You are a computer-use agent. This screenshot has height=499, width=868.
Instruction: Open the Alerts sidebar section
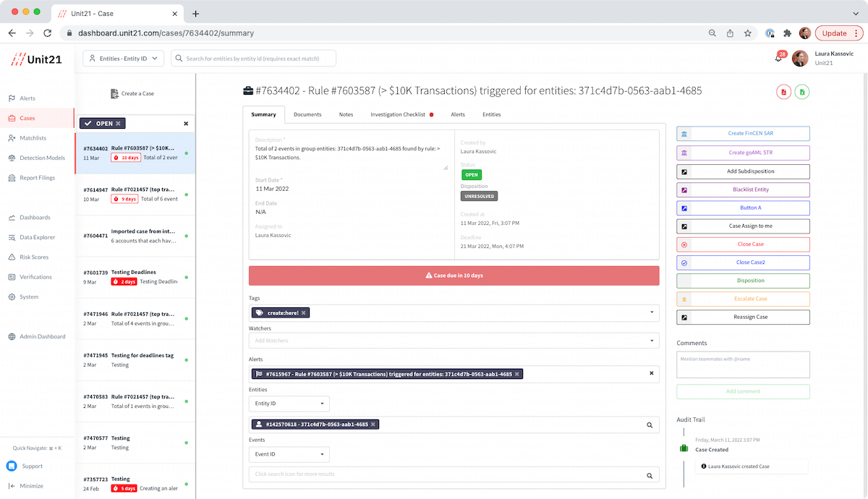27,98
